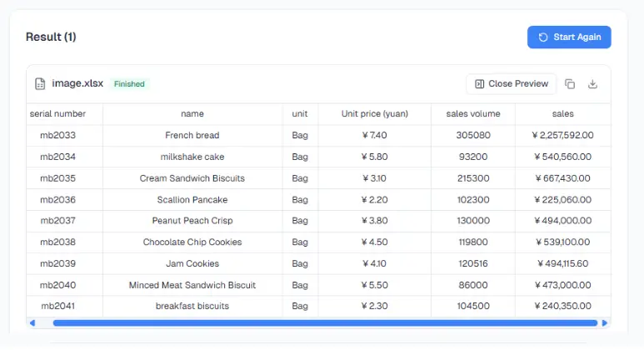This screenshot has height=350, width=644.
Task: Click the "name" column header
Action: tap(192, 113)
